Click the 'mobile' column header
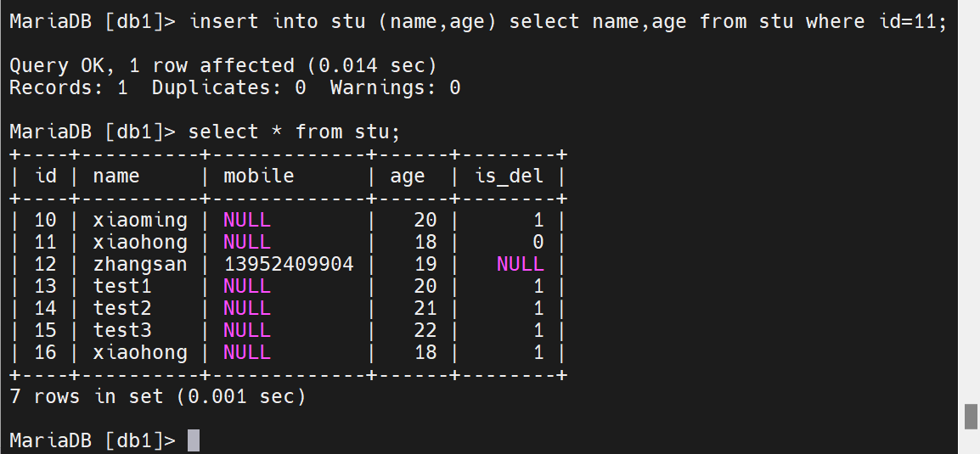The image size is (980, 454). point(259,176)
